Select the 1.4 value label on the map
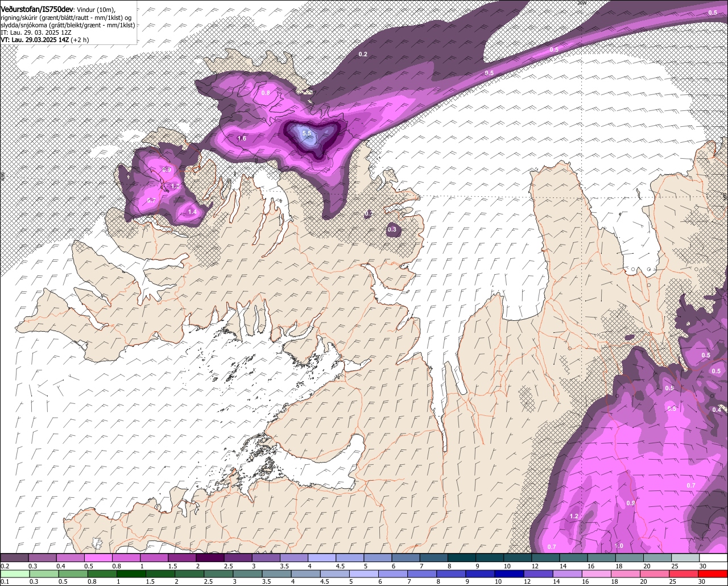Image resolution: width=728 pixels, height=586 pixels. (192, 212)
